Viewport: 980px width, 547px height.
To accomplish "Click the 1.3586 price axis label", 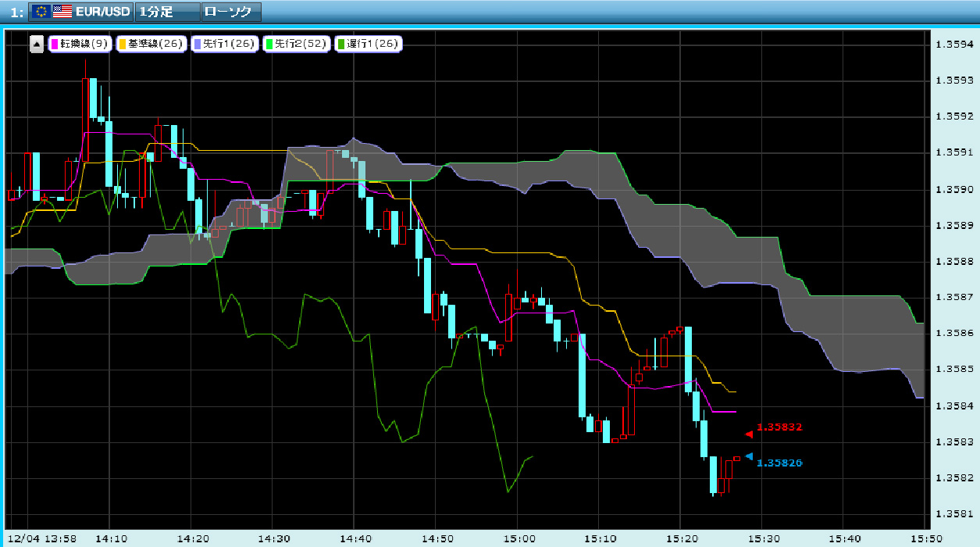I will [953, 333].
